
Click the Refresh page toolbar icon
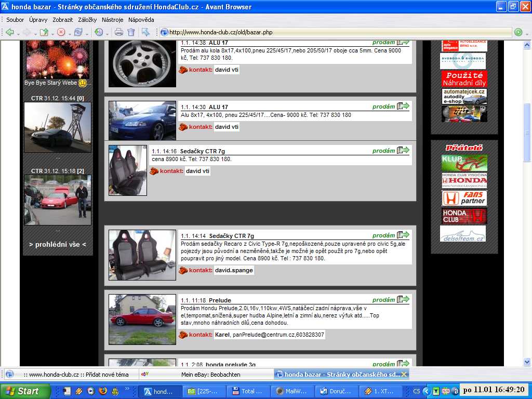(x=78, y=32)
